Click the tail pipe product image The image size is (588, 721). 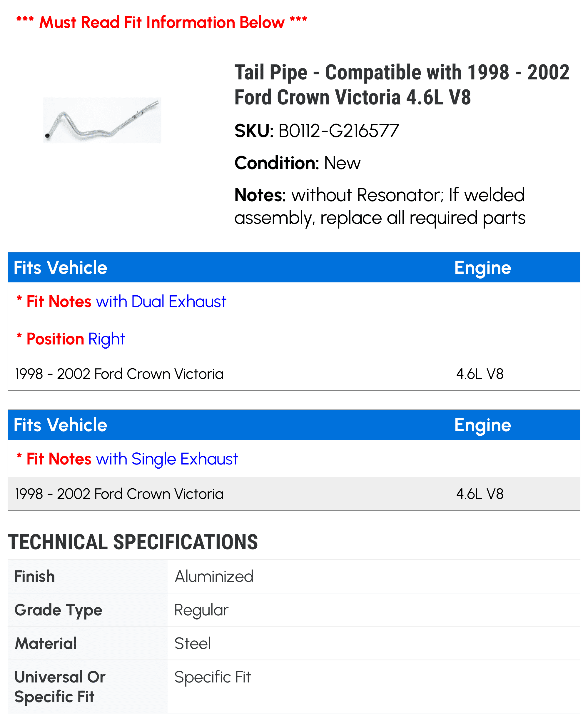tap(102, 120)
